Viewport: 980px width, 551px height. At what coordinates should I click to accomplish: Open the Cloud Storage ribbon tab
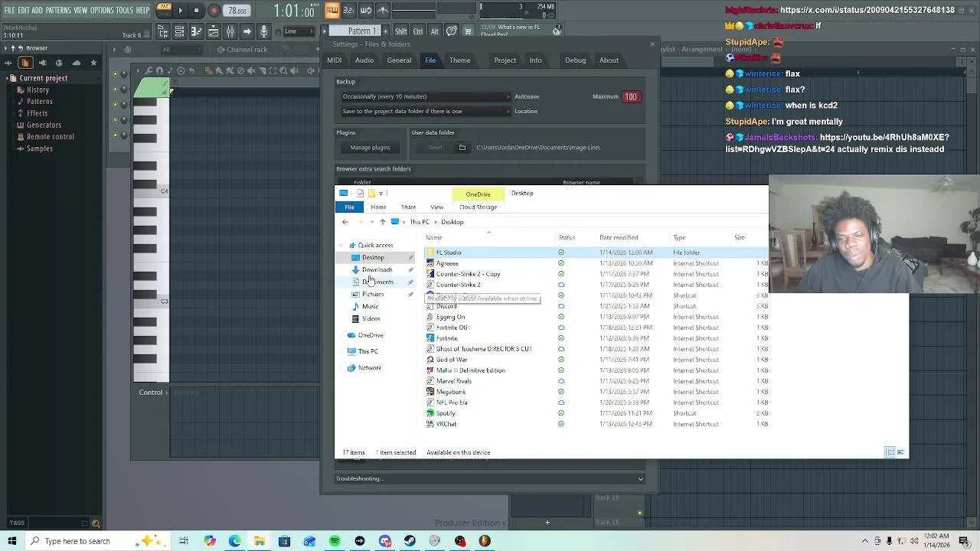coord(478,207)
